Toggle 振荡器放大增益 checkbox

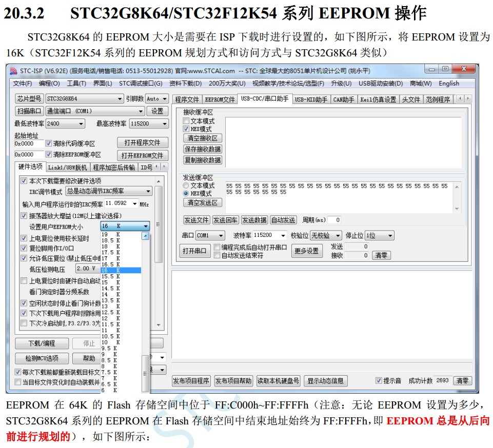click(x=24, y=215)
